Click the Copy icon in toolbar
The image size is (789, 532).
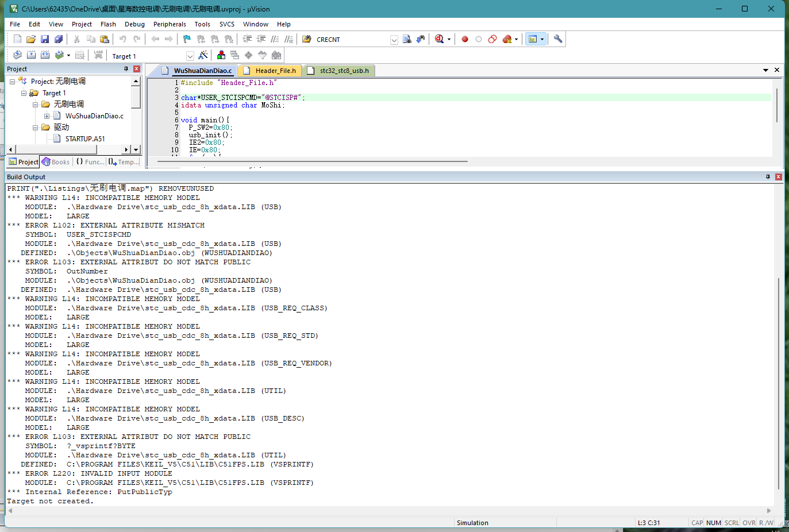[91, 39]
